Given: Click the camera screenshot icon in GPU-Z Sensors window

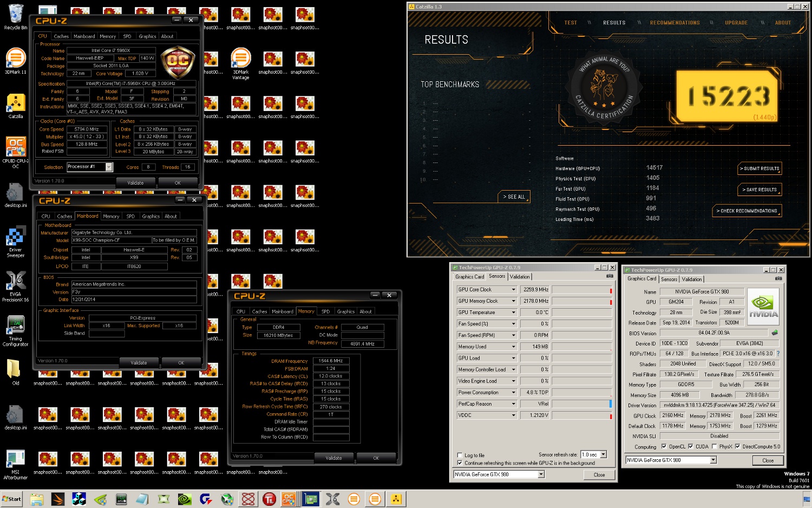Looking at the screenshot, I should click(610, 276).
